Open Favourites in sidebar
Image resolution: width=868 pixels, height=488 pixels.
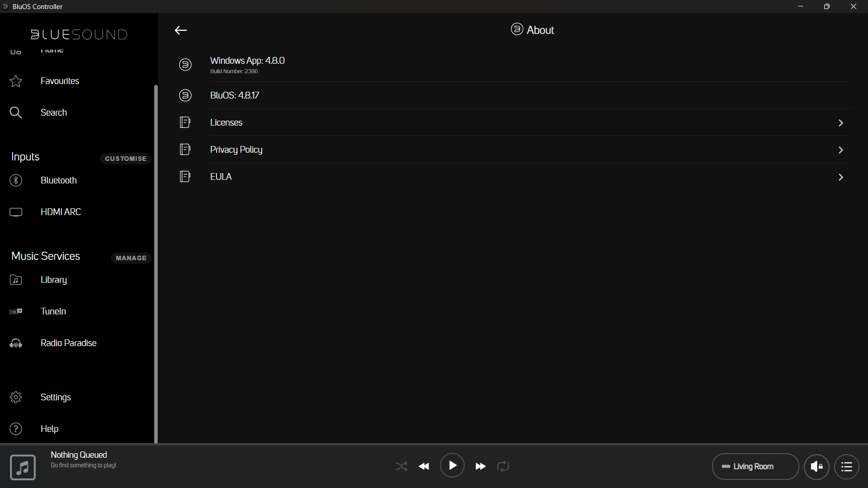[60, 81]
